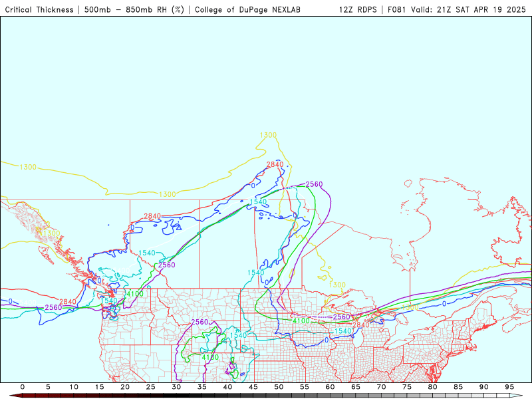Click "College of DuPage NEXLAB" in the header
Image resolution: width=532 pixels, height=399 pixels.
click(247, 10)
